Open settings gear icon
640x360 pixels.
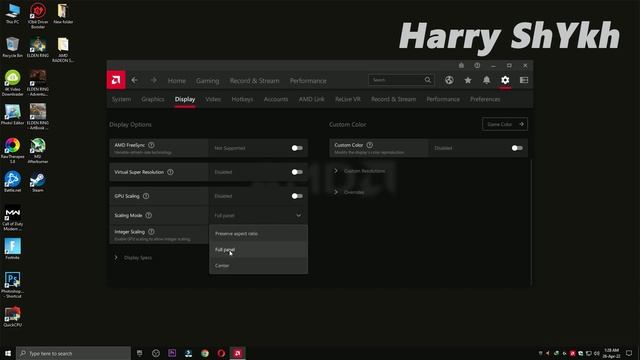[x=505, y=80]
